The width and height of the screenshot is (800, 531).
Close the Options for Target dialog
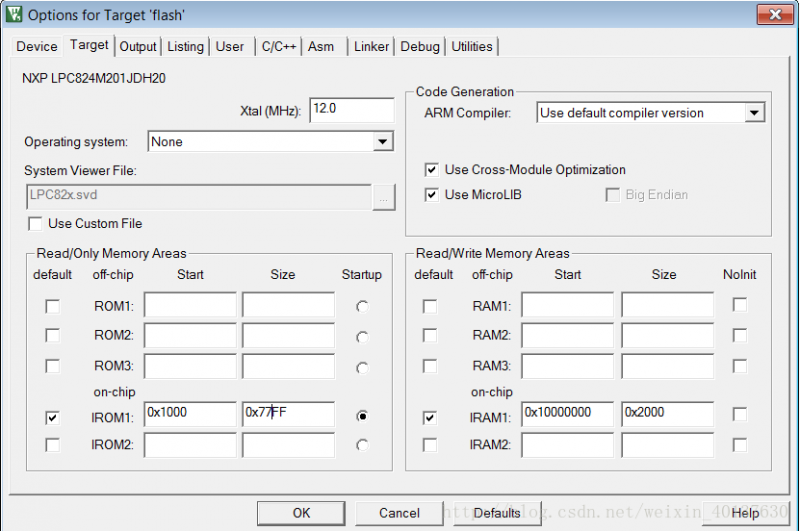coord(768,15)
